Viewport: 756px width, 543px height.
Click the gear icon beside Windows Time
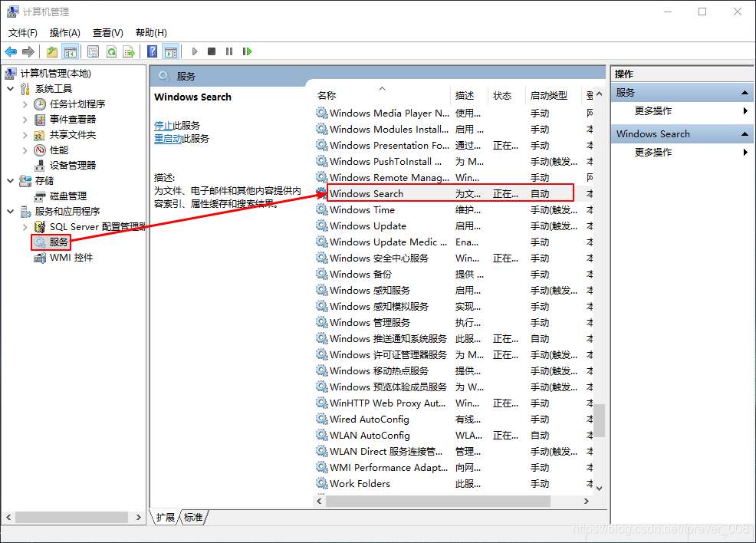tap(321, 209)
